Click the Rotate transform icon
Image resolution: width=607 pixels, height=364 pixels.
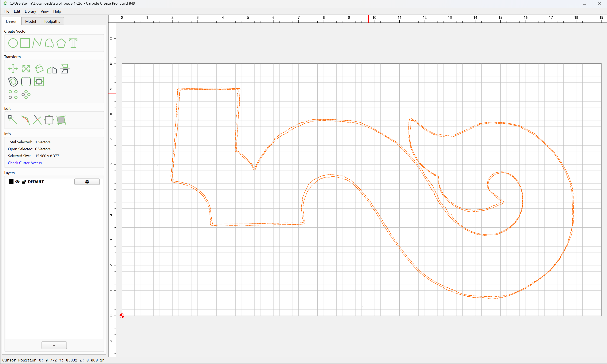(39, 69)
